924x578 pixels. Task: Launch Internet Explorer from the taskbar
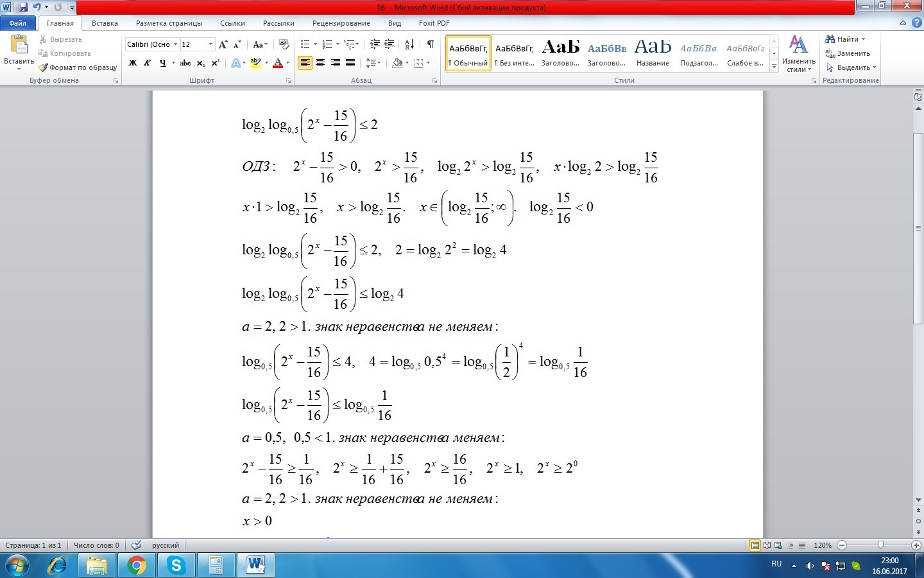[57, 566]
